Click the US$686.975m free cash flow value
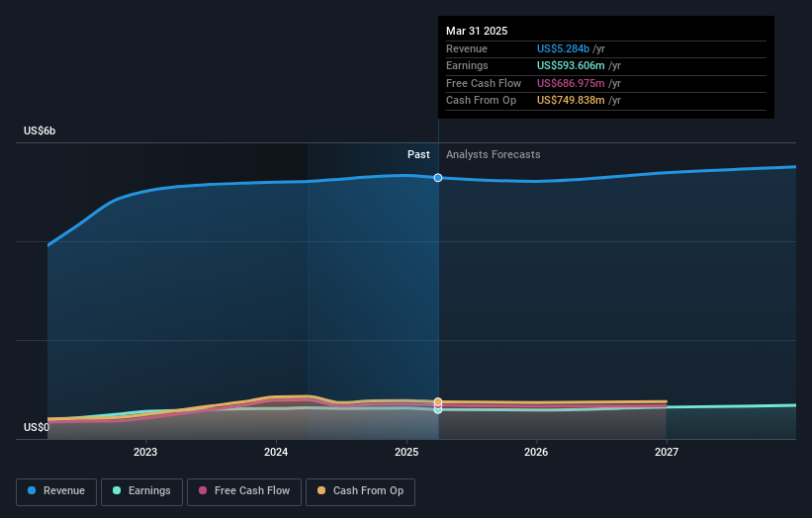The width and height of the screenshot is (812, 518). tap(571, 83)
